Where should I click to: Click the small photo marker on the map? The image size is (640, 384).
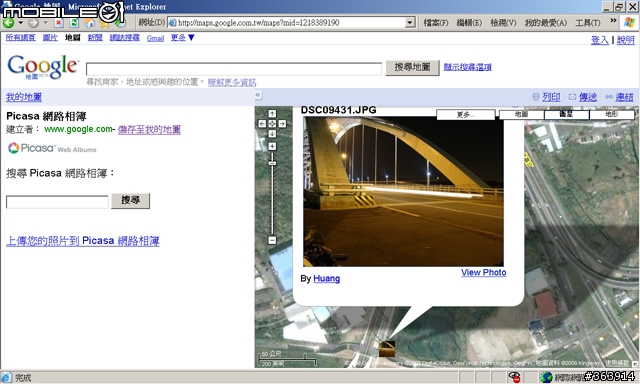tap(387, 349)
